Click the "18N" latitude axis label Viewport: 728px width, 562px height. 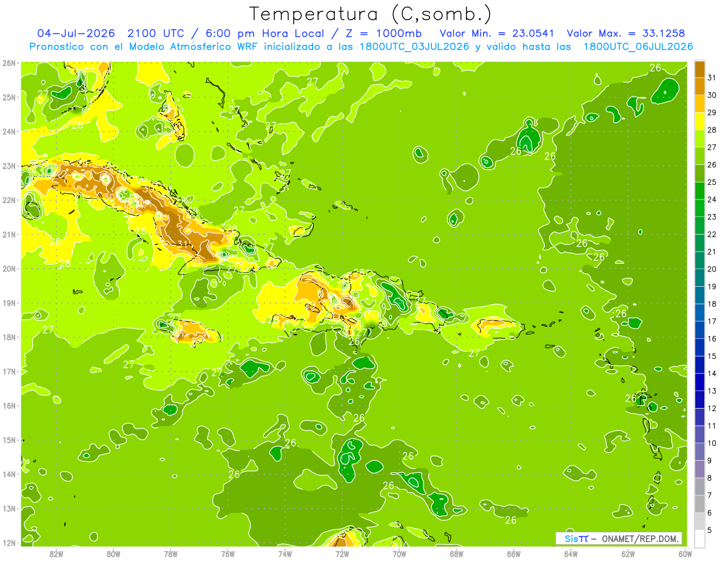point(9,337)
